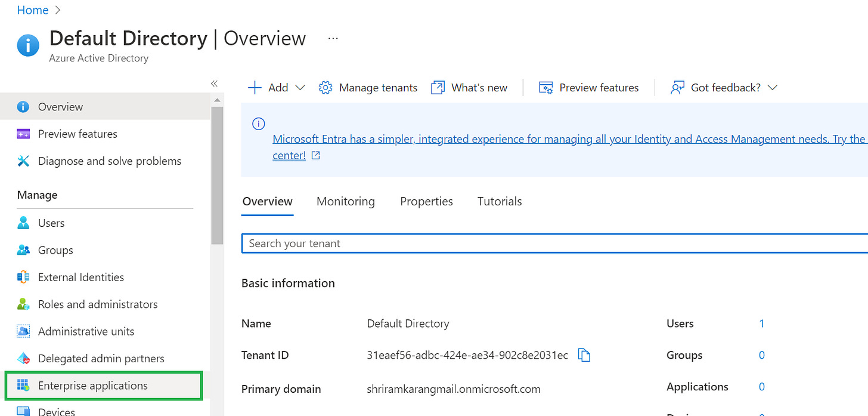Click the Got feedback person icon

[x=677, y=88]
